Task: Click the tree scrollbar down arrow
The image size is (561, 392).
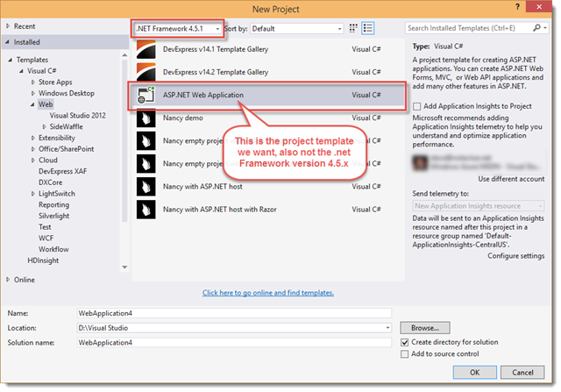Action: pyautogui.click(x=124, y=267)
